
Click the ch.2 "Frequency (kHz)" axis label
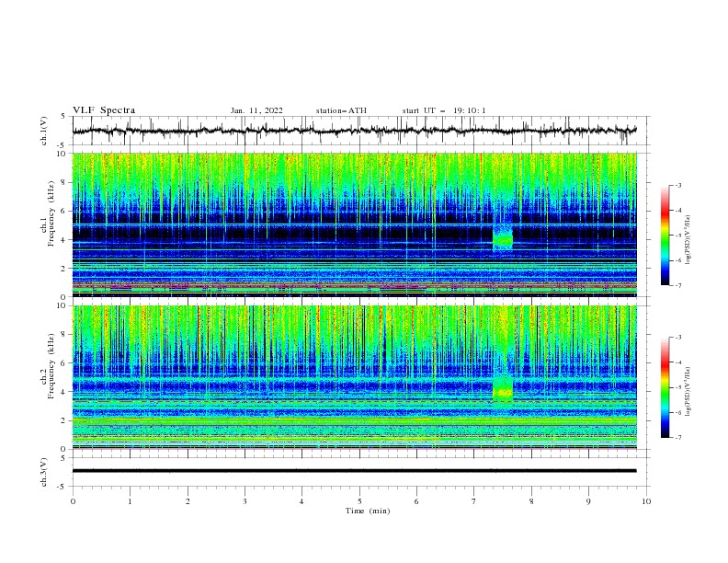(x=51, y=366)
